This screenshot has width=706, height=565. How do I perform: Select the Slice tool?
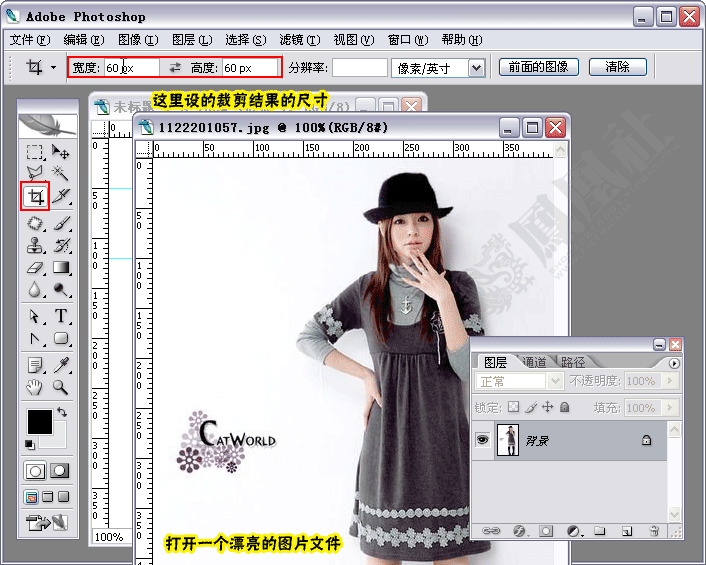coord(61,196)
